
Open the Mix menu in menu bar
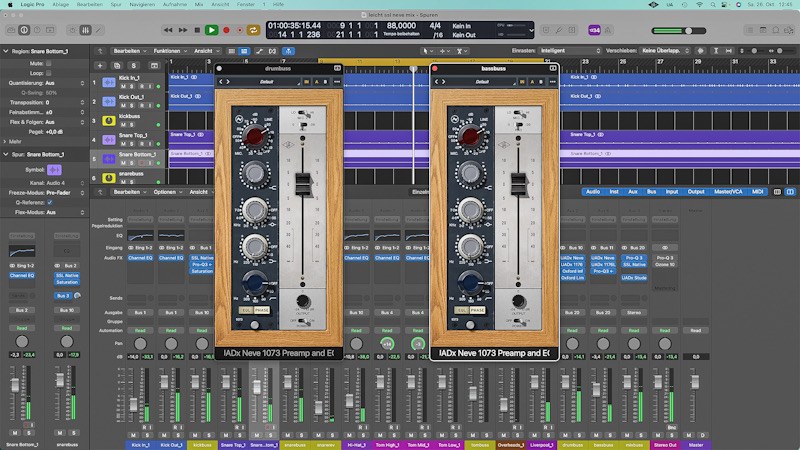point(199,5)
